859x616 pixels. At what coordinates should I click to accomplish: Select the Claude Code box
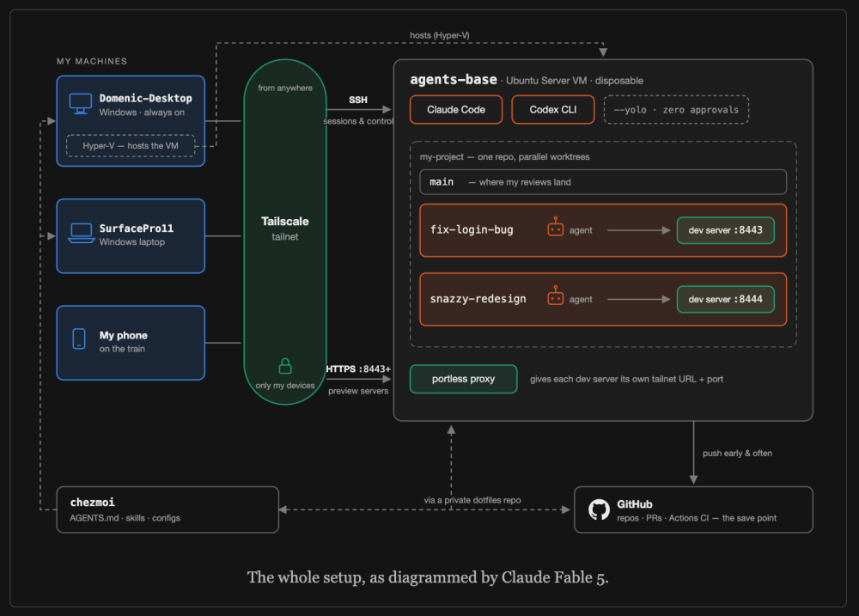(456, 110)
